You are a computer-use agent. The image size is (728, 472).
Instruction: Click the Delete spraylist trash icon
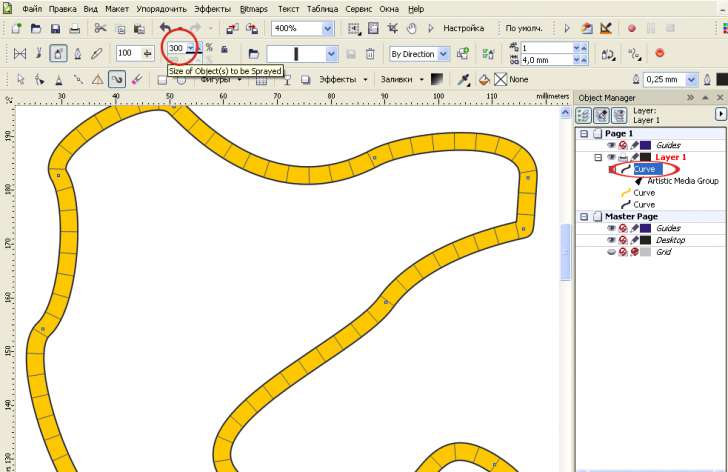coord(370,54)
